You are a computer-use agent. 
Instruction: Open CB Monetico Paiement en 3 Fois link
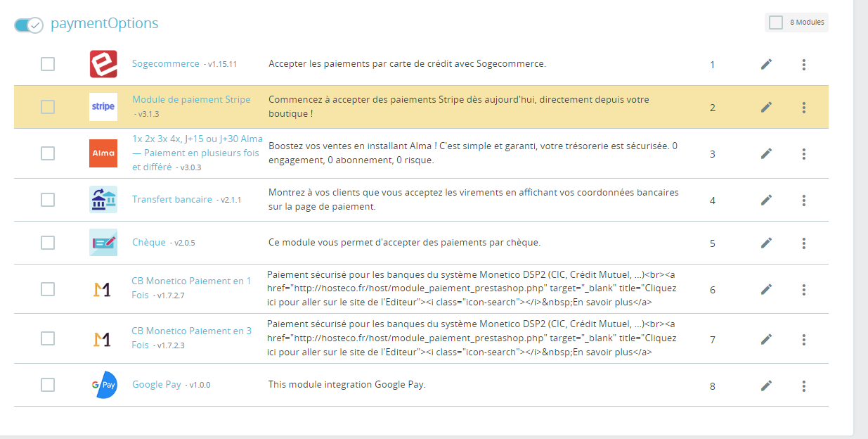[191, 338]
